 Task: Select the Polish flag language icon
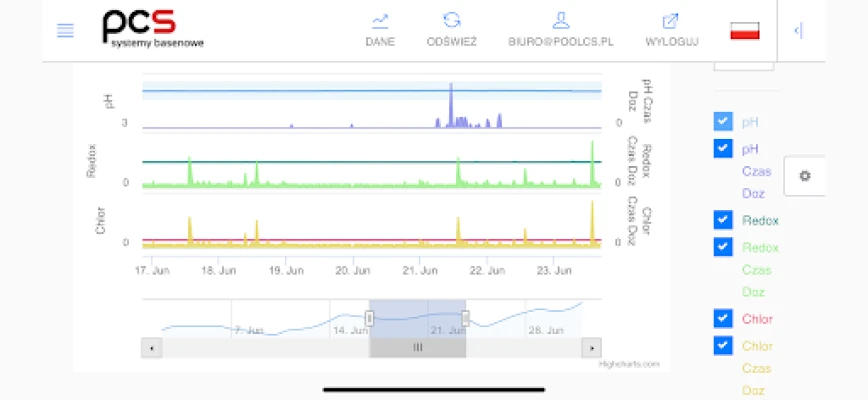coord(745,30)
